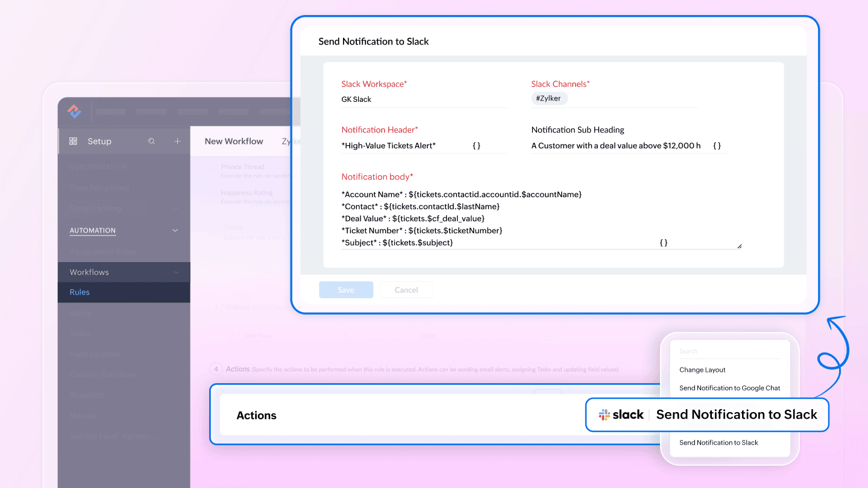Open the sidebar search magnifier icon
The height and width of the screenshot is (488, 868).
coord(152,141)
